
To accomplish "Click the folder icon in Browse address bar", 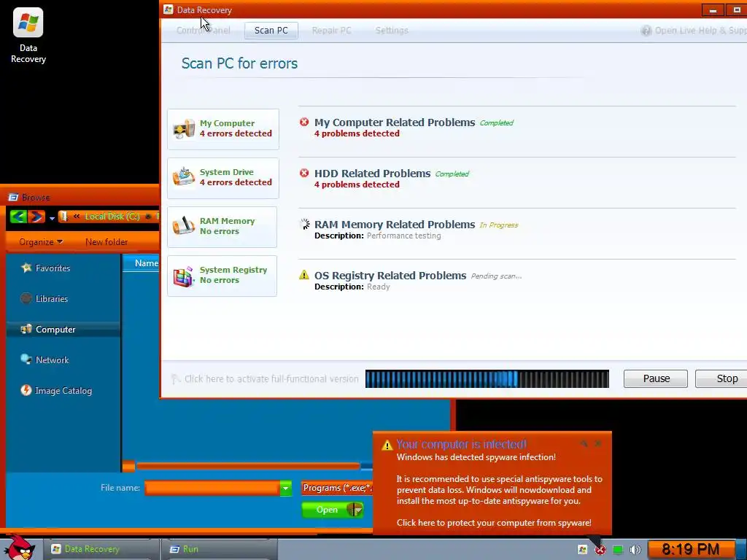I will 63,217.
